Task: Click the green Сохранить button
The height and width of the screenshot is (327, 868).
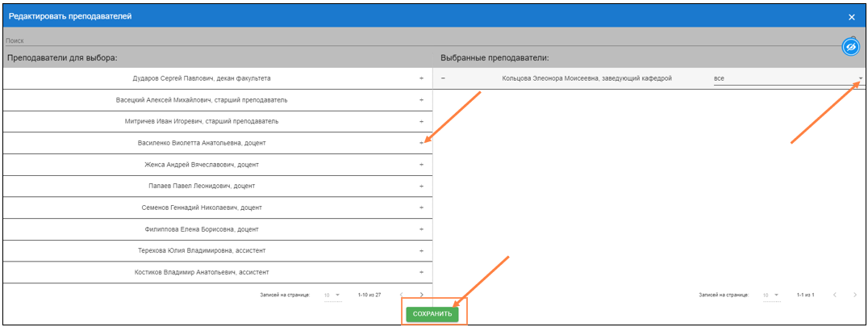Action: (x=432, y=314)
